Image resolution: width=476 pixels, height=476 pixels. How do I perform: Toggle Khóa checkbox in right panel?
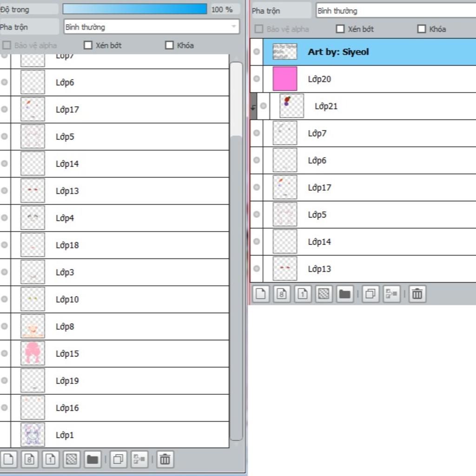[x=422, y=29]
